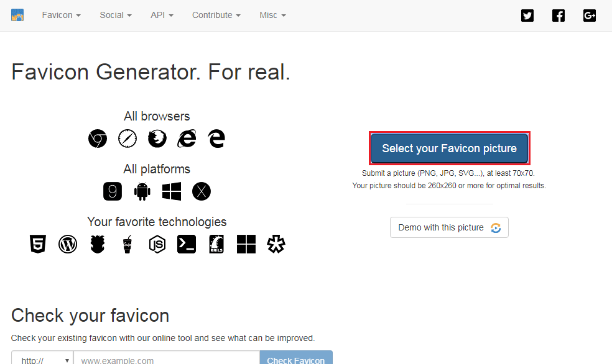Image resolution: width=612 pixels, height=364 pixels.
Task: Click the Android robot icon
Action: 142,191
